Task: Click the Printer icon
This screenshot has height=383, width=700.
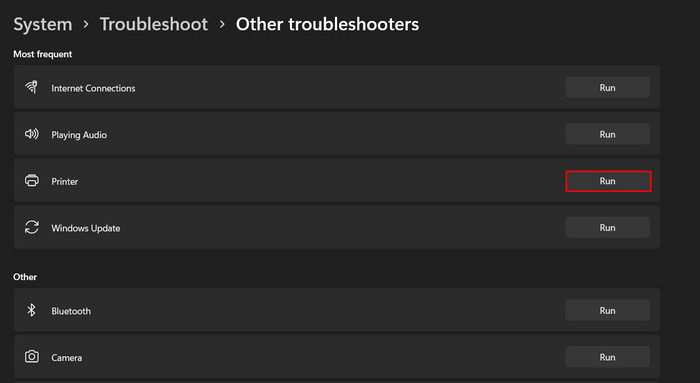Action: [32, 180]
